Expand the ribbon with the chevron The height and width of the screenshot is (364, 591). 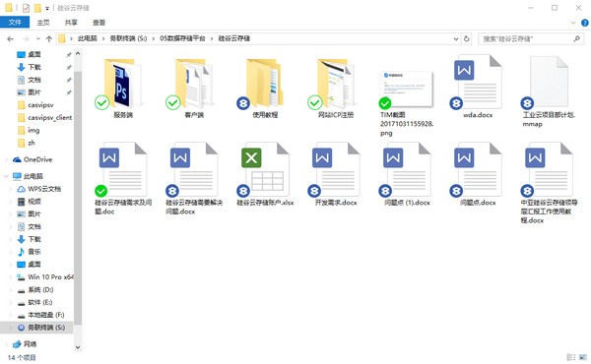(573, 23)
